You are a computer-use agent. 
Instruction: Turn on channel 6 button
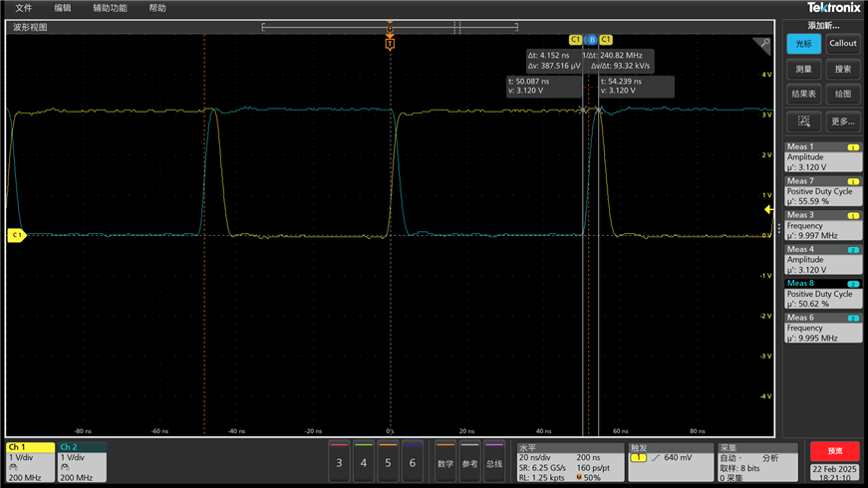413,462
